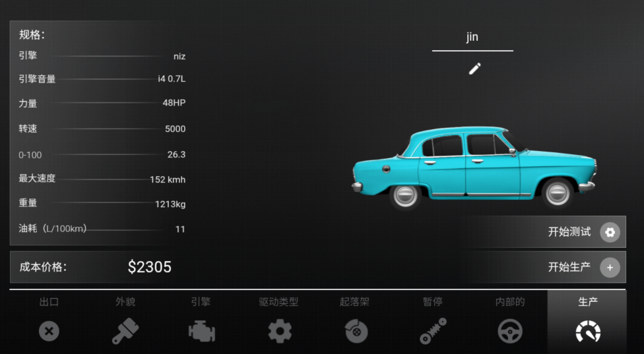Click the steering wheel interior icon
This screenshot has height=354, width=644.
click(510, 331)
